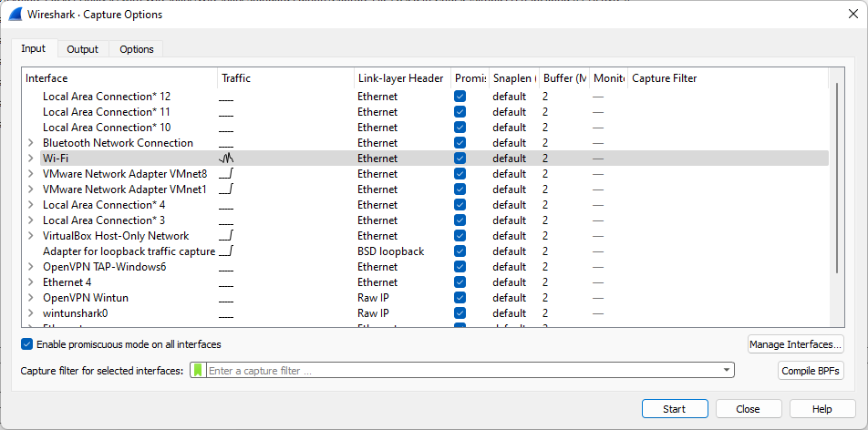Viewport: 868px width, 430px height.
Task: Expand the Bluetooth Network Connection interface
Action: pyautogui.click(x=31, y=143)
